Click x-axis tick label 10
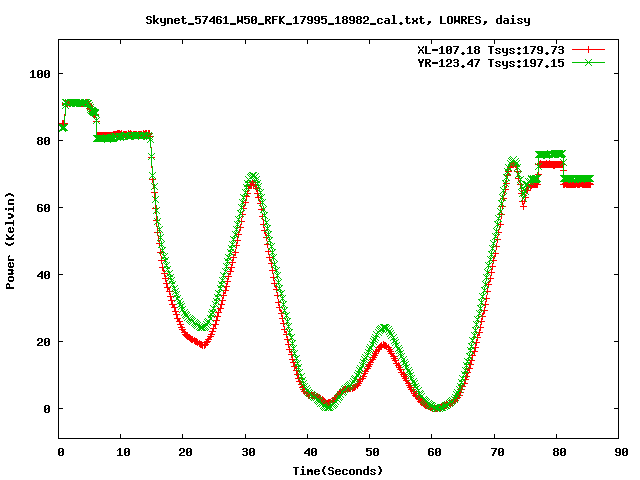 [x=123, y=452]
